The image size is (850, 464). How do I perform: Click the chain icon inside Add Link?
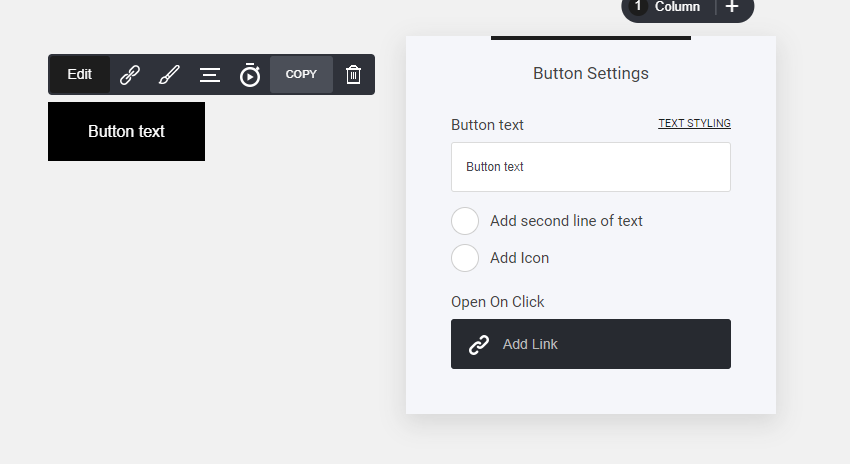coord(479,344)
